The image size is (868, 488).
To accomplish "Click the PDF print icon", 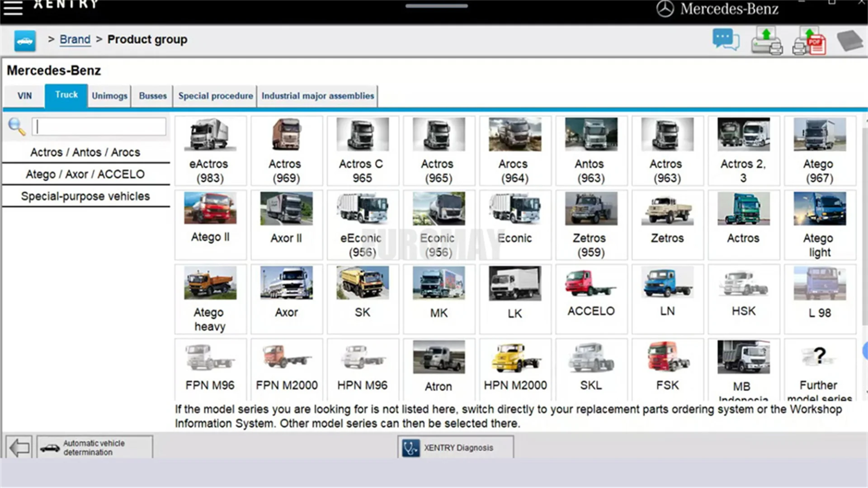I will point(809,41).
